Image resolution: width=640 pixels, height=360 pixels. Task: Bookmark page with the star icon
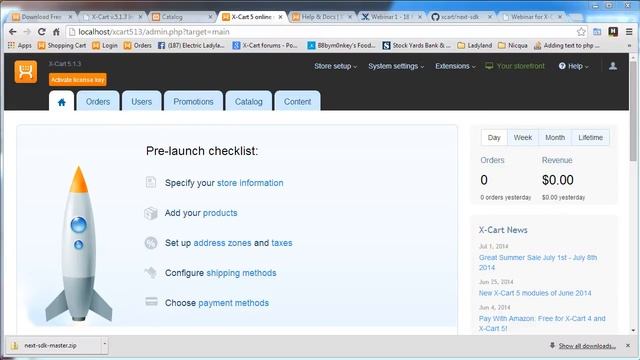point(581,32)
